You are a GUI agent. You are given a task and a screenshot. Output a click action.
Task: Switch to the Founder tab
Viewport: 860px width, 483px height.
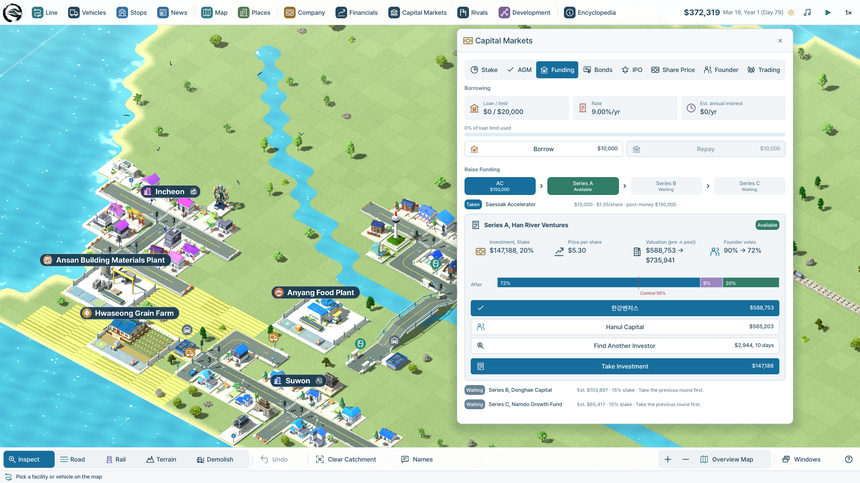(721, 70)
